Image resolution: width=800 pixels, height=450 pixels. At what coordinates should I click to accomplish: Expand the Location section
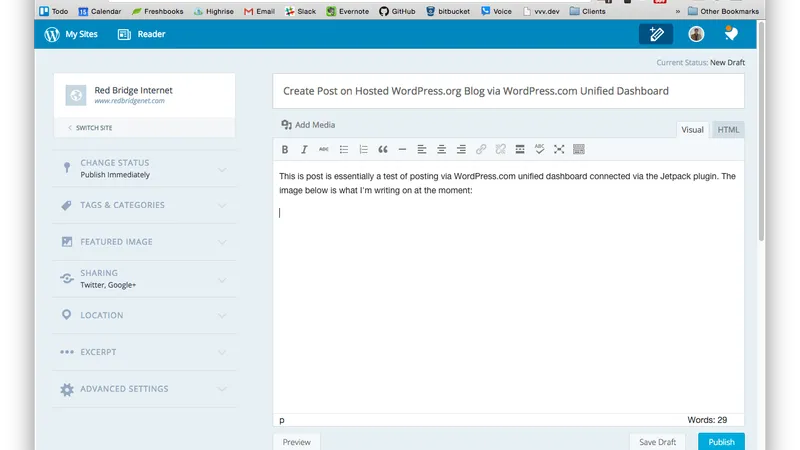pos(144,315)
